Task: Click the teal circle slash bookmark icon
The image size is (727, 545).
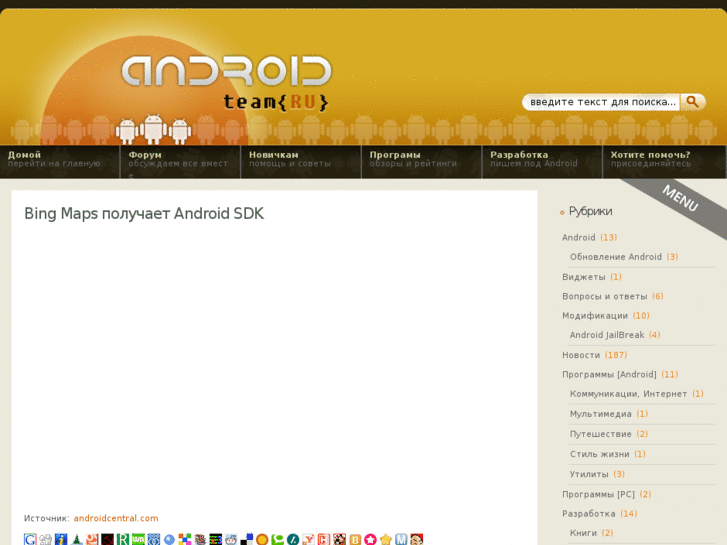Action: 293,539
